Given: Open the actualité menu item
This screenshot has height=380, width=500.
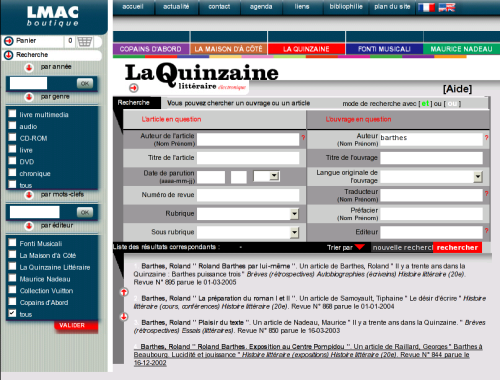Looking at the screenshot, I should (176, 7).
